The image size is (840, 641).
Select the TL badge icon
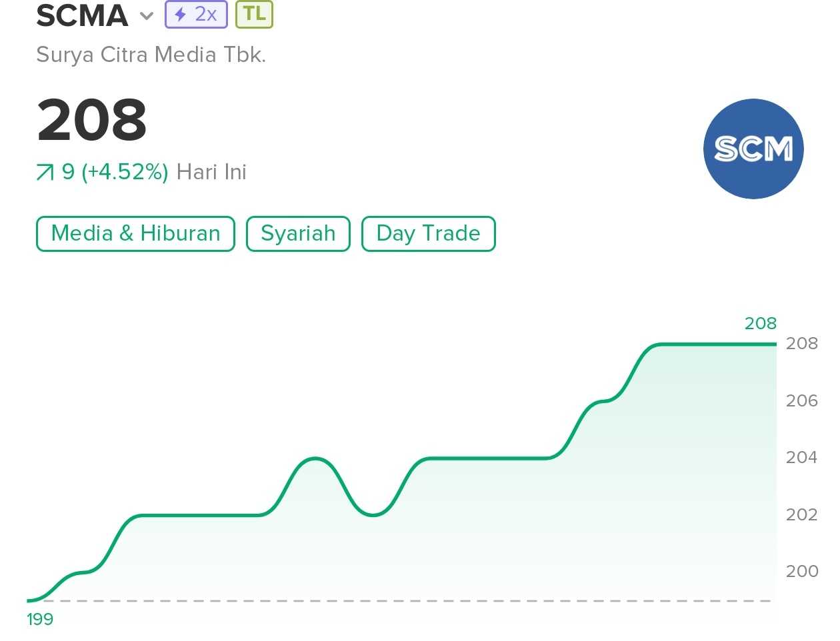click(253, 13)
